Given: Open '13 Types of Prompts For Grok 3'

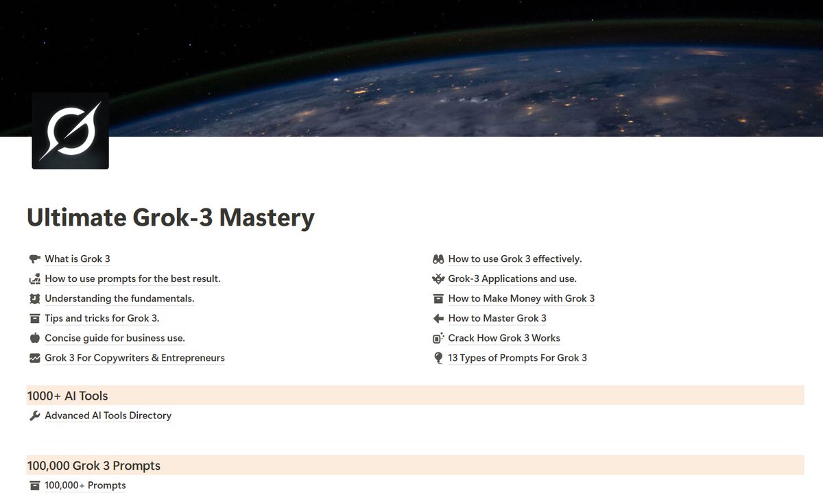Looking at the screenshot, I should coord(518,358).
